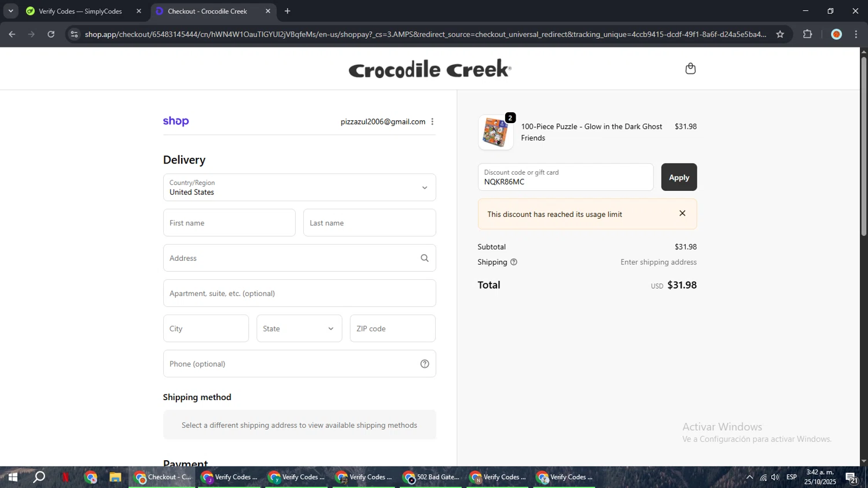Viewport: 868px width, 488px height.
Task: Click the Shop logo
Action: pyautogui.click(x=176, y=121)
